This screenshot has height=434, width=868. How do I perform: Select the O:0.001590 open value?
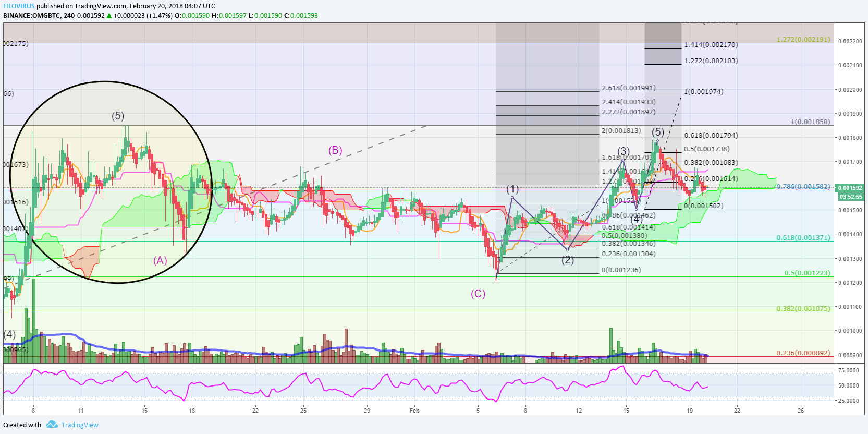(x=192, y=16)
